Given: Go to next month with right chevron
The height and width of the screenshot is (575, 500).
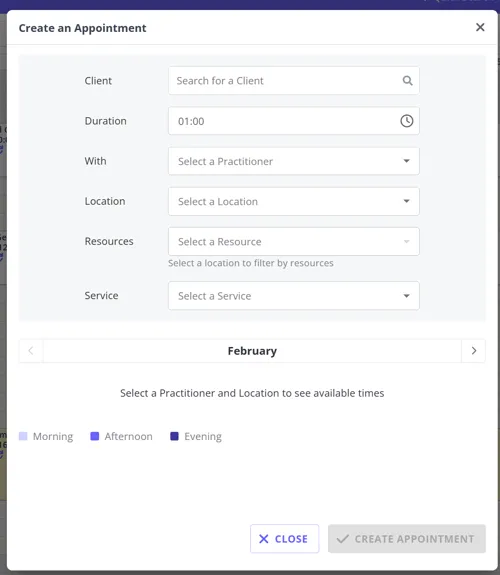Looking at the screenshot, I should point(474,351).
